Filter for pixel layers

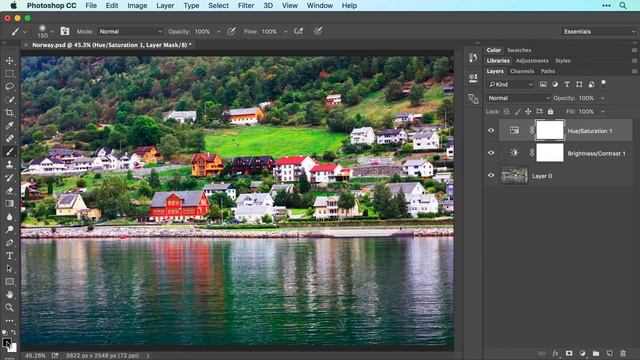pyautogui.click(x=543, y=84)
